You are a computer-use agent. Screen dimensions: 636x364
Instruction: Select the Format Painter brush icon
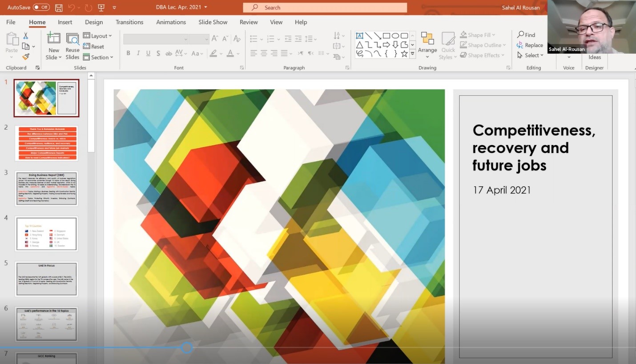pos(26,56)
